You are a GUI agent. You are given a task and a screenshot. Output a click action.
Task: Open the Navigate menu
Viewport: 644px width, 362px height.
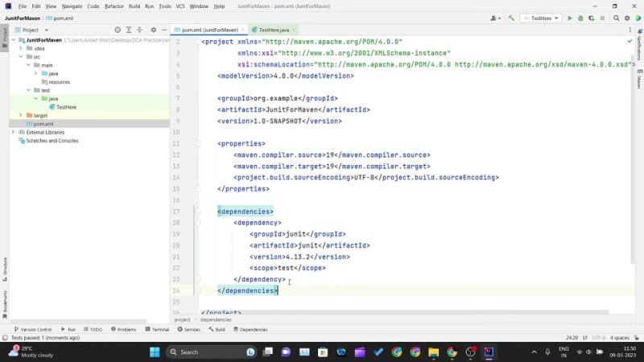pos(72,6)
